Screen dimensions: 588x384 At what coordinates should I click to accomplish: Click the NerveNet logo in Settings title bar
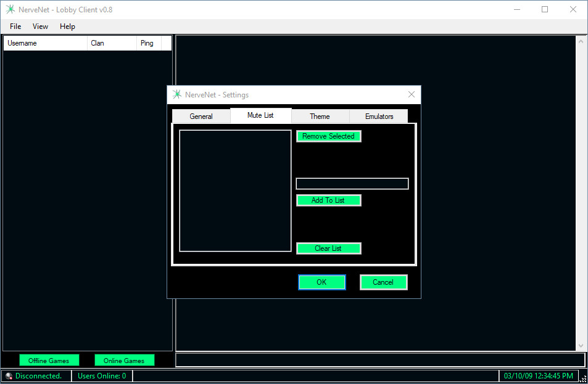click(177, 95)
